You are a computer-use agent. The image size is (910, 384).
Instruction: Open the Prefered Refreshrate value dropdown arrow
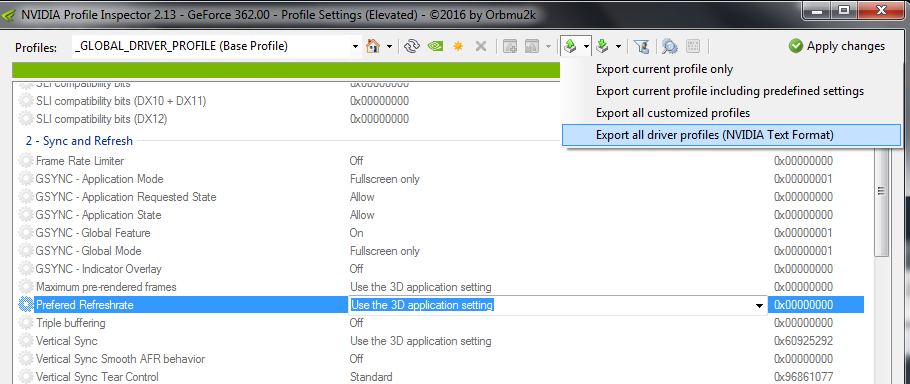[759, 305]
